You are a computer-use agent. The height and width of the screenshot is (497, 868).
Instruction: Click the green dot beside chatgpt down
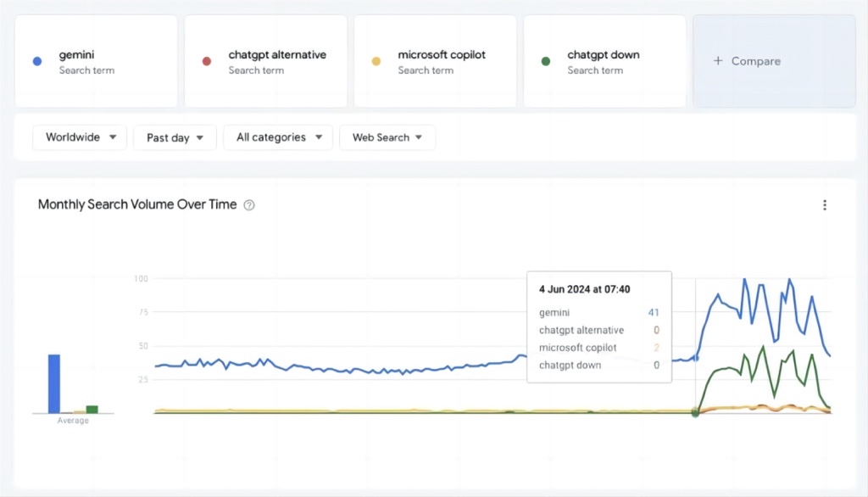545,62
